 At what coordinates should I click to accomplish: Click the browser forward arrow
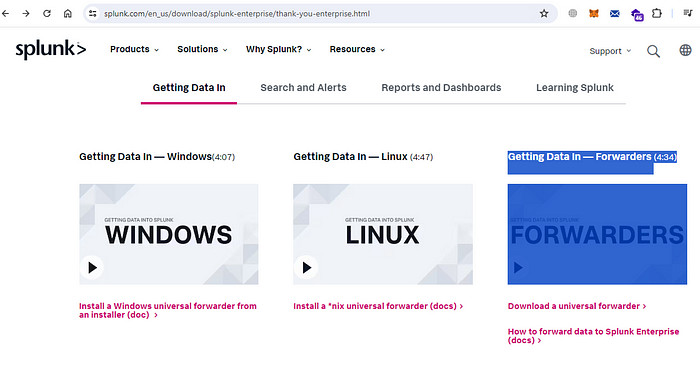tap(26, 13)
